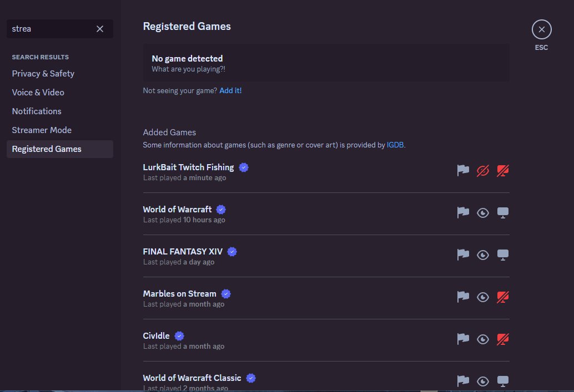This screenshot has width=574, height=392.
Task: Toggle eye visibility for Marbles on Stream
Action: [x=483, y=297]
